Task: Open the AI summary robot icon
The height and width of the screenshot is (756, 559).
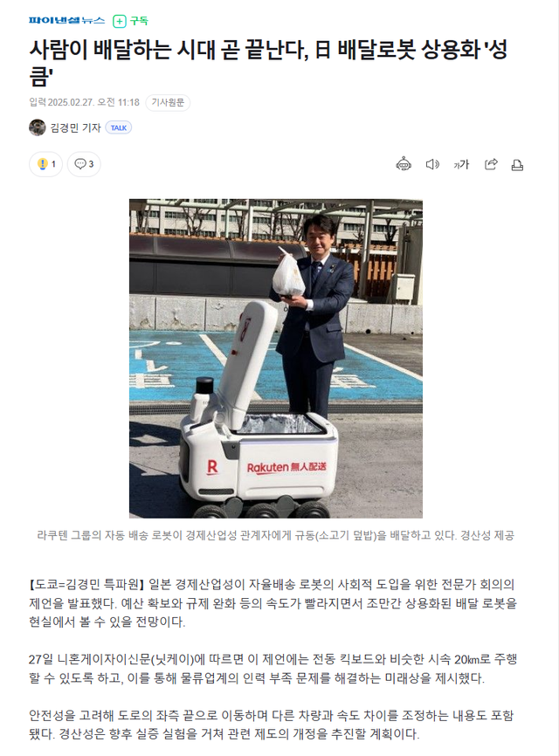Action: coord(404,164)
